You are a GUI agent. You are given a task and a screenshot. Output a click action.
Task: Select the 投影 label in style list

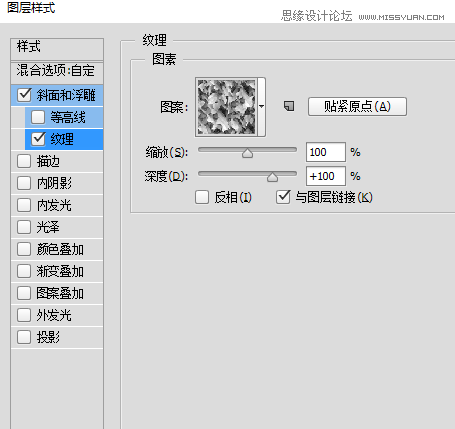[48, 337]
